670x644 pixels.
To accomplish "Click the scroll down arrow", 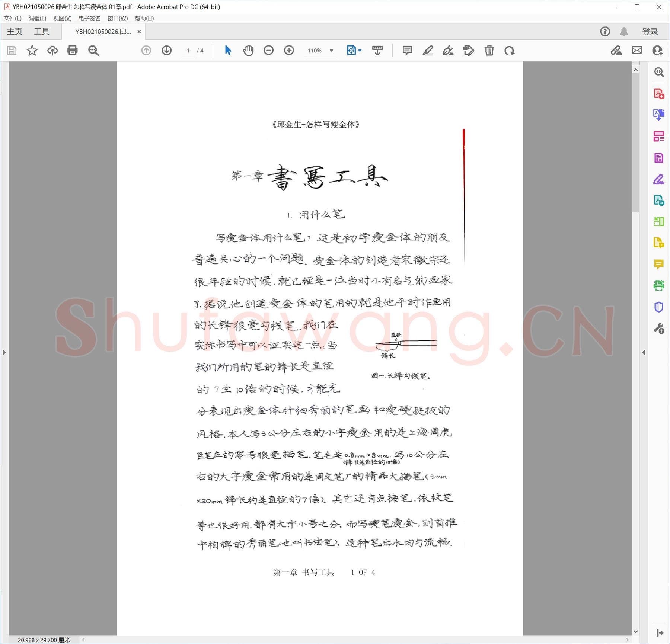I will click(636, 632).
